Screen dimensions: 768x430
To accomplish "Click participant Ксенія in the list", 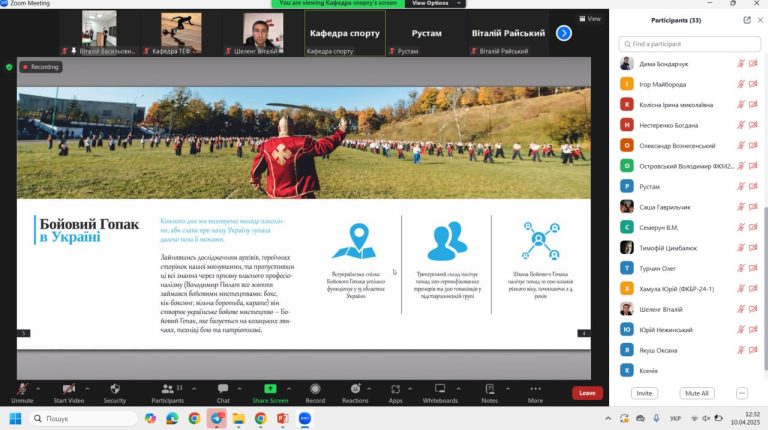I will tap(687, 371).
